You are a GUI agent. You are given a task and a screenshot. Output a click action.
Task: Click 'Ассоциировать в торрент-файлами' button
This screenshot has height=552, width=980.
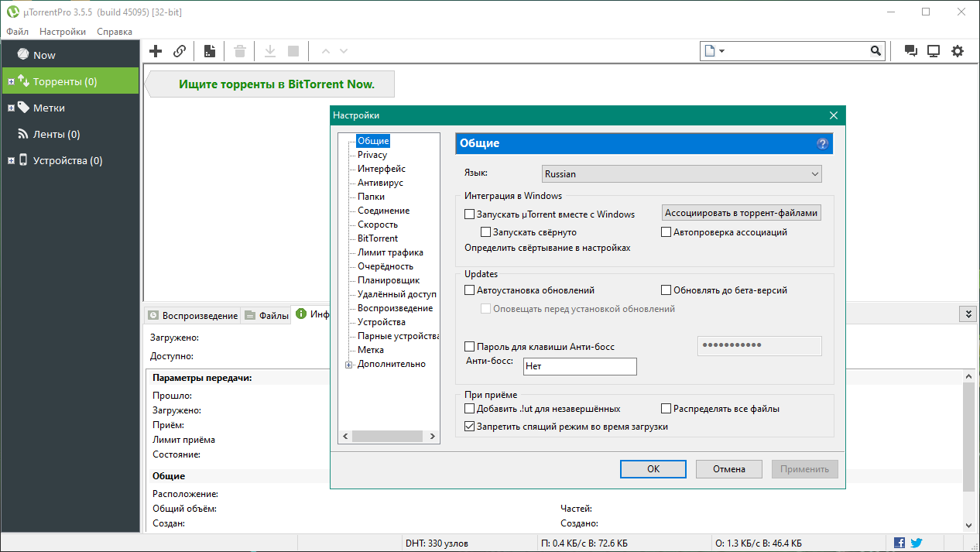pos(742,213)
